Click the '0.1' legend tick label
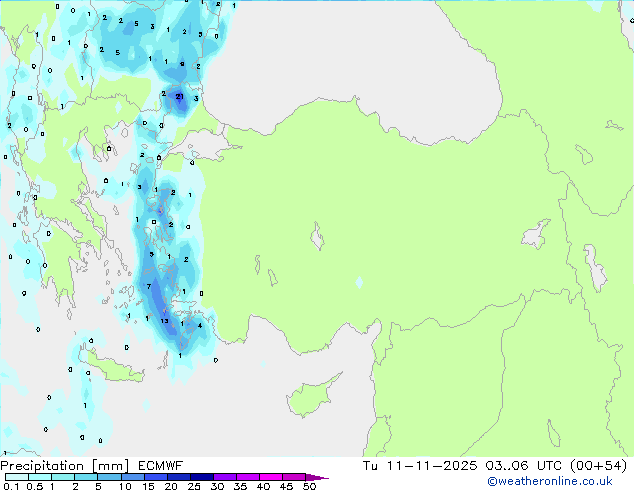634x490 pixels. click(x=11, y=486)
